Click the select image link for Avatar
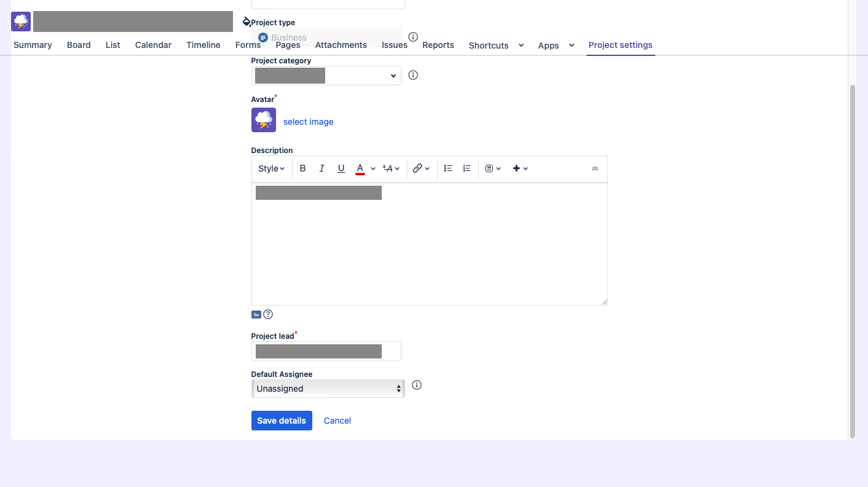 click(x=308, y=121)
